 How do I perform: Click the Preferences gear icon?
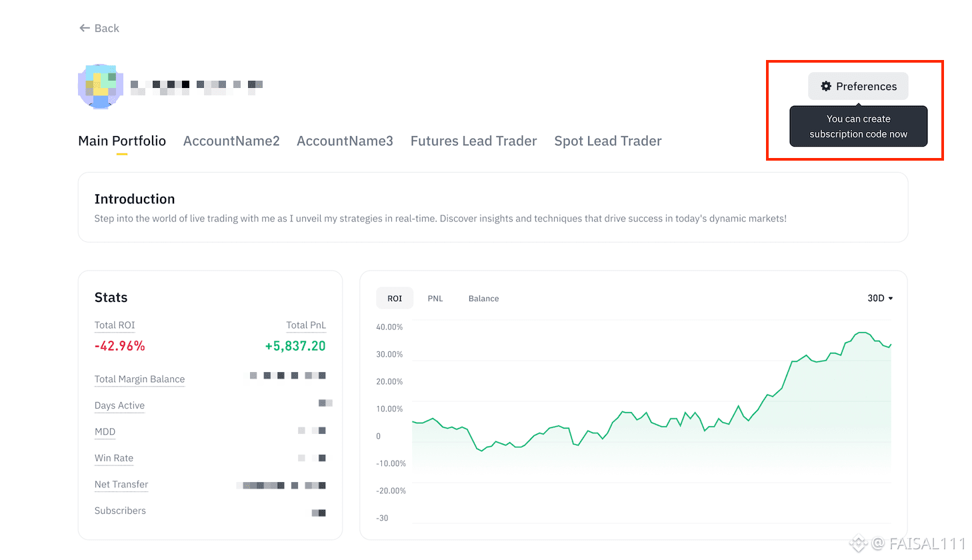[826, 86]
